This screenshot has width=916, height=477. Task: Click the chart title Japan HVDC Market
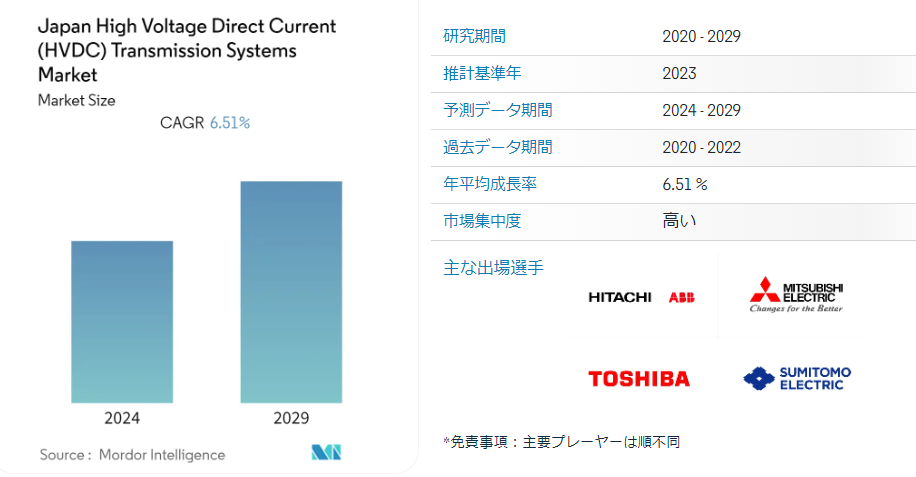click(x=187, y=50)
